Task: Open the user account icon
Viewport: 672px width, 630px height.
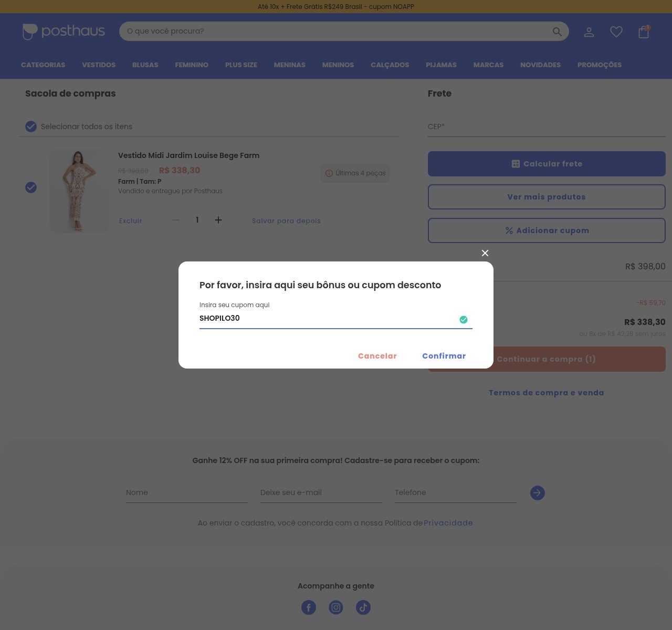Action: [589, 32]
